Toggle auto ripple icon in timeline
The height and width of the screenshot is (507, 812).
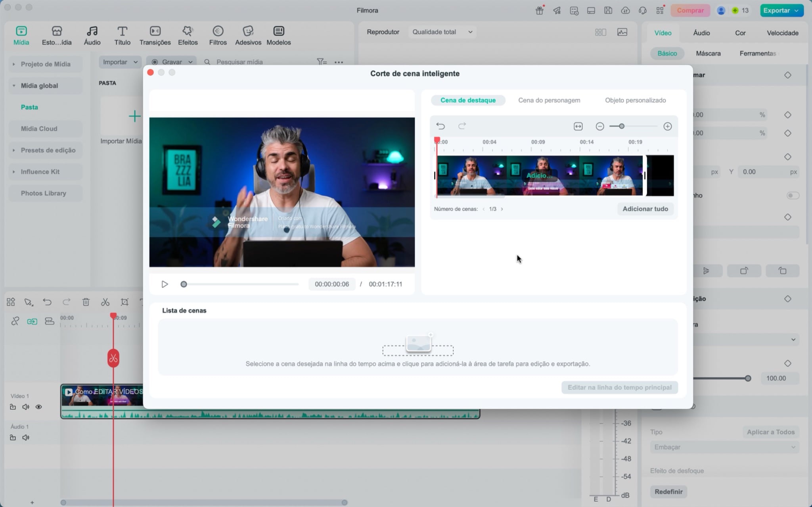32,321
